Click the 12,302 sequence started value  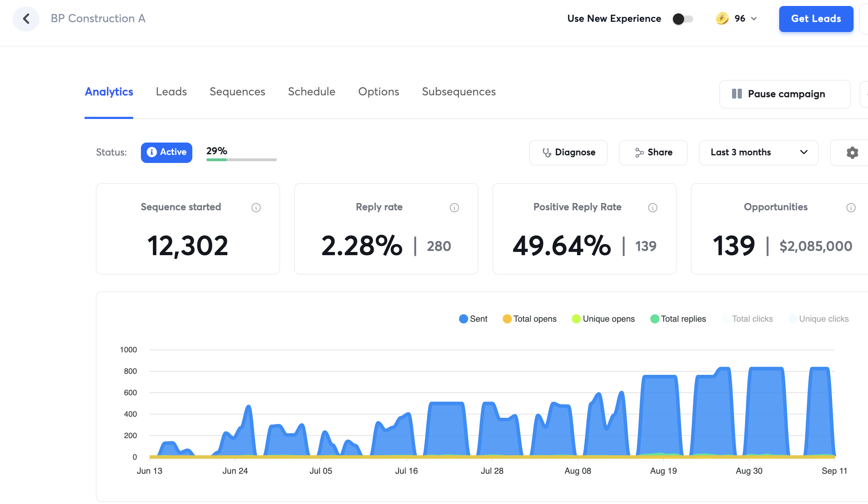188,246
